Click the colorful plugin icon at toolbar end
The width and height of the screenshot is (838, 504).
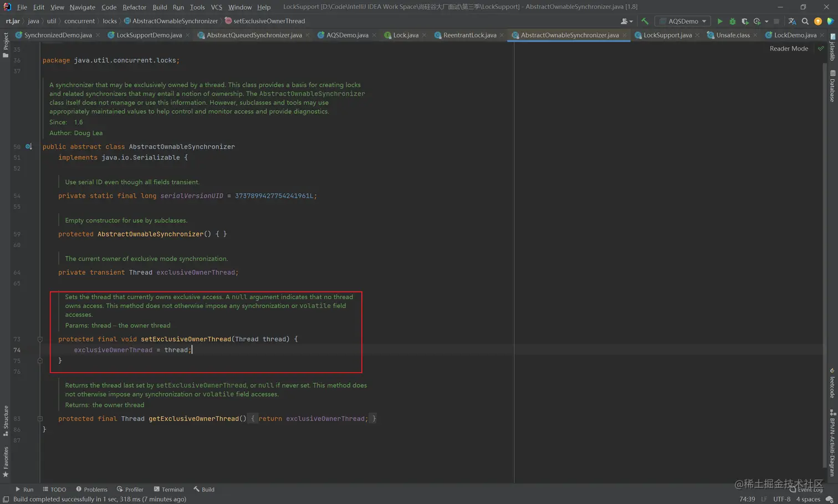pos(830,21)
